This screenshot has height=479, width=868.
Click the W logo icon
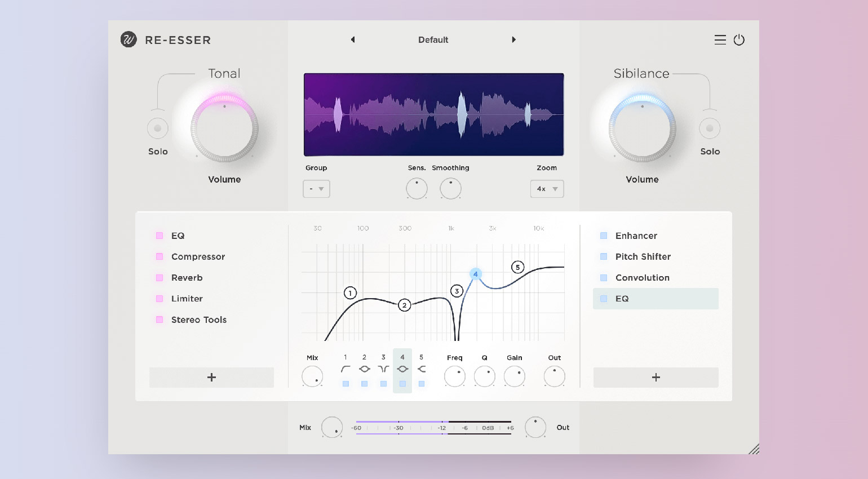(x=129, y=39)
